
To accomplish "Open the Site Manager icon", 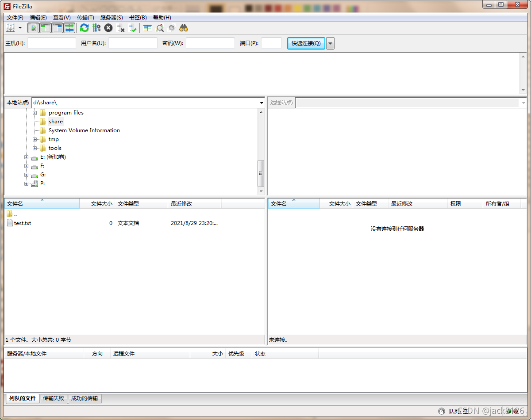I will (10, 28).
